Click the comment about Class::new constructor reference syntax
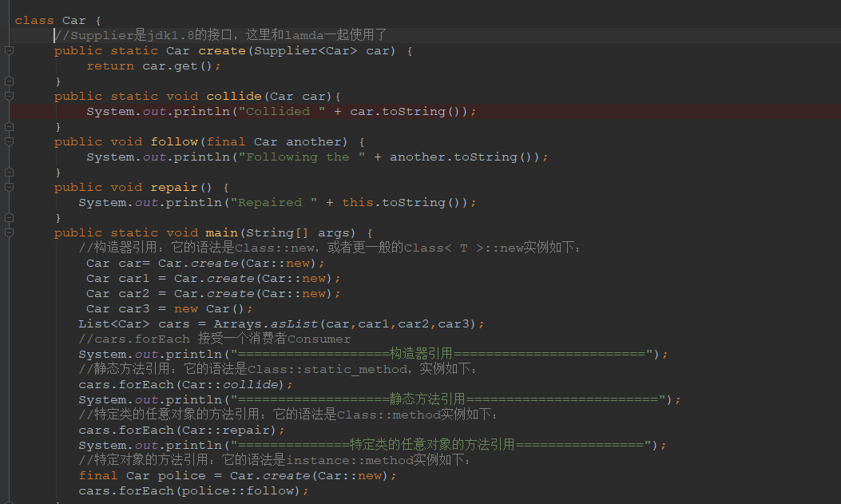The image size is (841, 504). [329, 248]
